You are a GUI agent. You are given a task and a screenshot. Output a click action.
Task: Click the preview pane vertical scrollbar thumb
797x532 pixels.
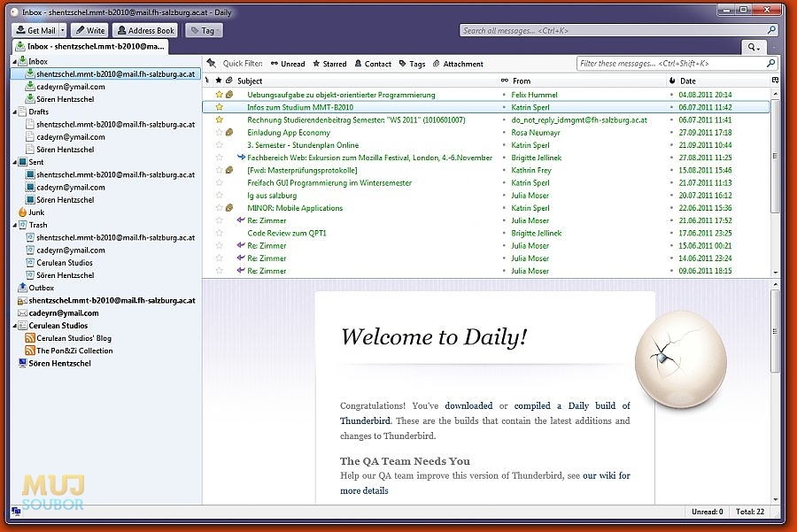(775, 332)
